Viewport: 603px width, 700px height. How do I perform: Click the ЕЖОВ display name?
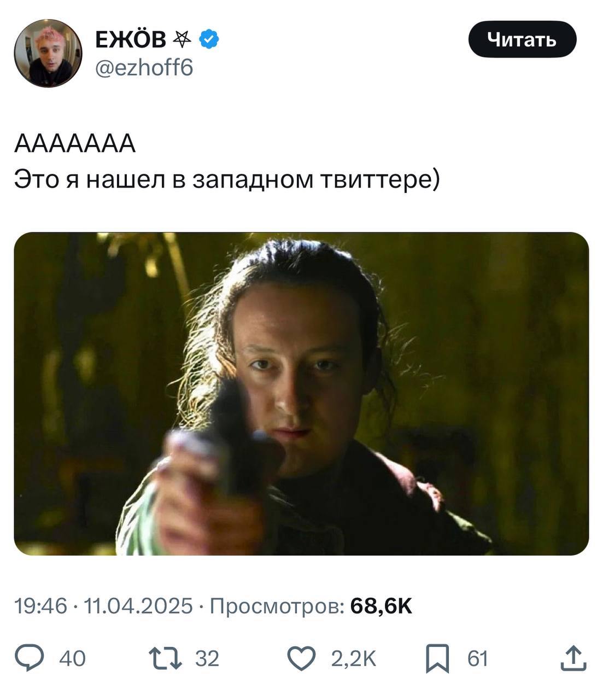[131, 39]
